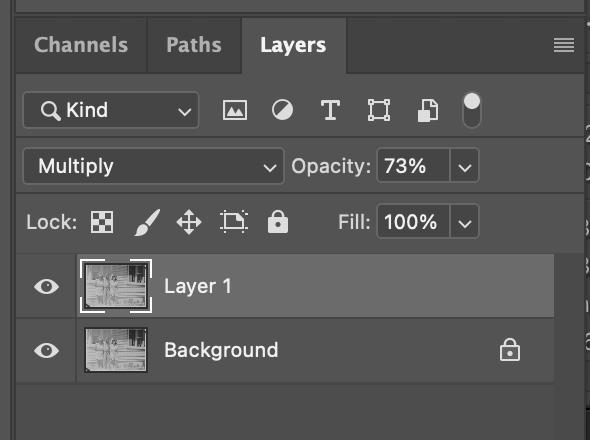Open the Opacity slider dropdown arrow
The width and height of the screenshot is (590, 440).
tap(465, 166)
